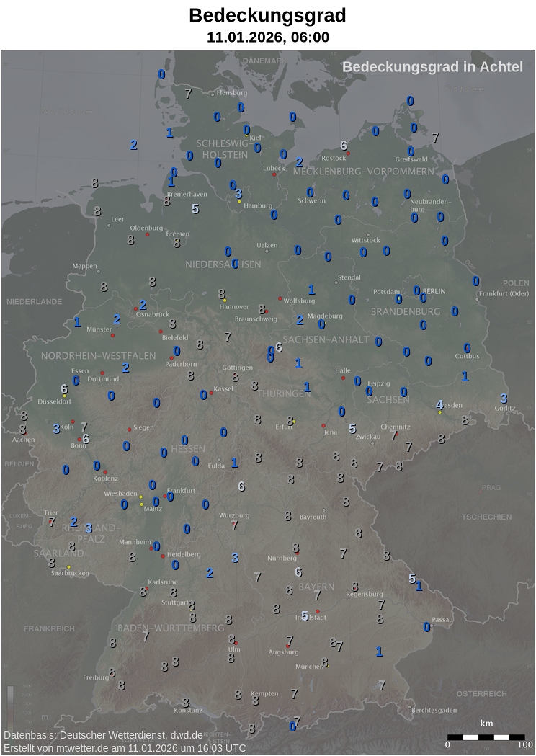Open the dwd.de data source link
Screen dimensions: 536x756
click(186, 735)
